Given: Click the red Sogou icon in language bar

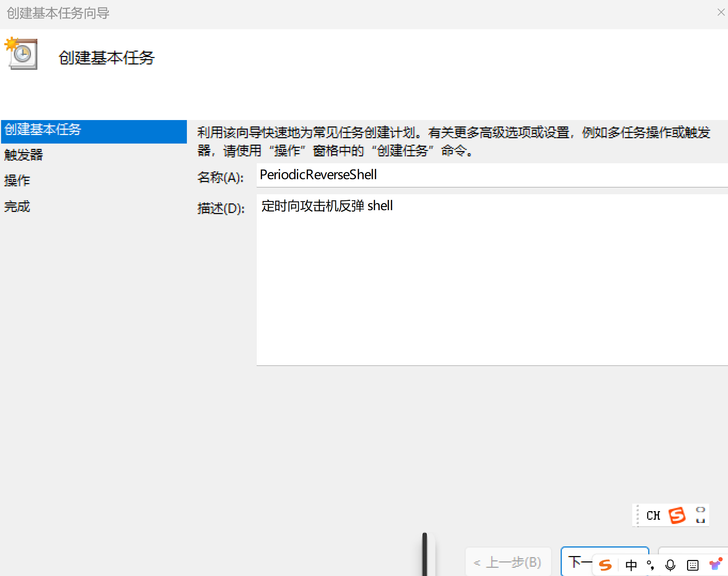Looking at the screenshot, I should tap(677, 515).
